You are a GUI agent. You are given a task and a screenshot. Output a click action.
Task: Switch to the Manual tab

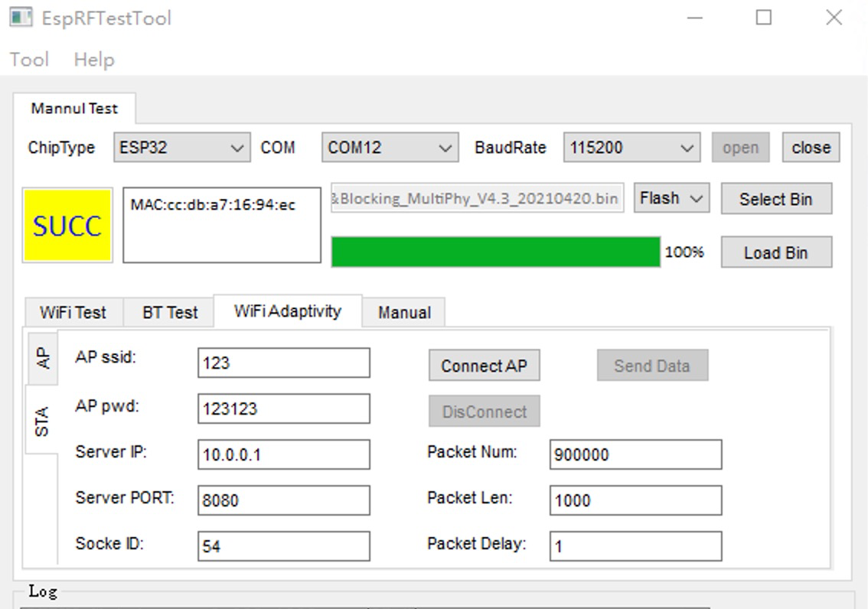click(404, 312)
